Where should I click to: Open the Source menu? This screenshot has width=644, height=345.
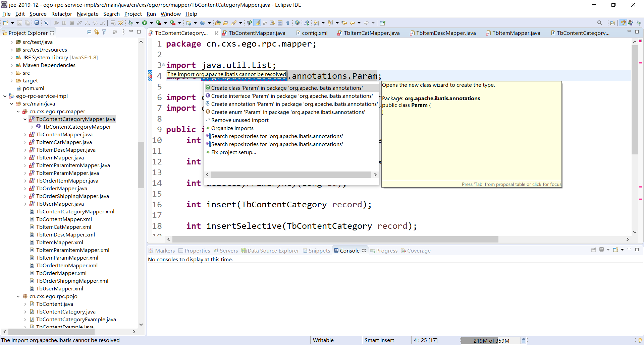(x=38, y=14)
